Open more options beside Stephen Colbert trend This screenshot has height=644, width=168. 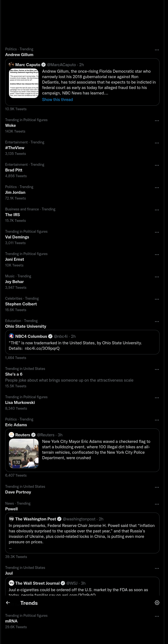[x=157, y=299]
